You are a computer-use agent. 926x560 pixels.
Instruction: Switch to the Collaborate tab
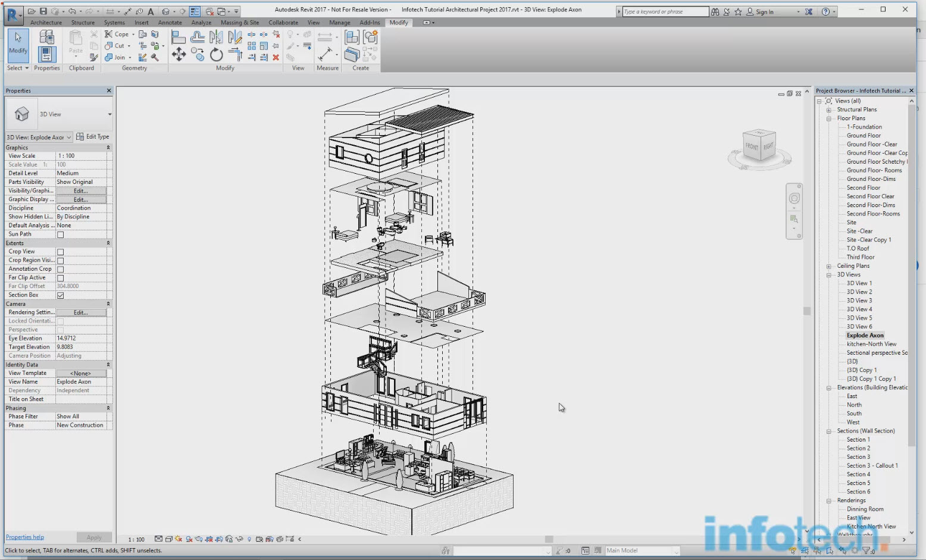pos(283,23)
